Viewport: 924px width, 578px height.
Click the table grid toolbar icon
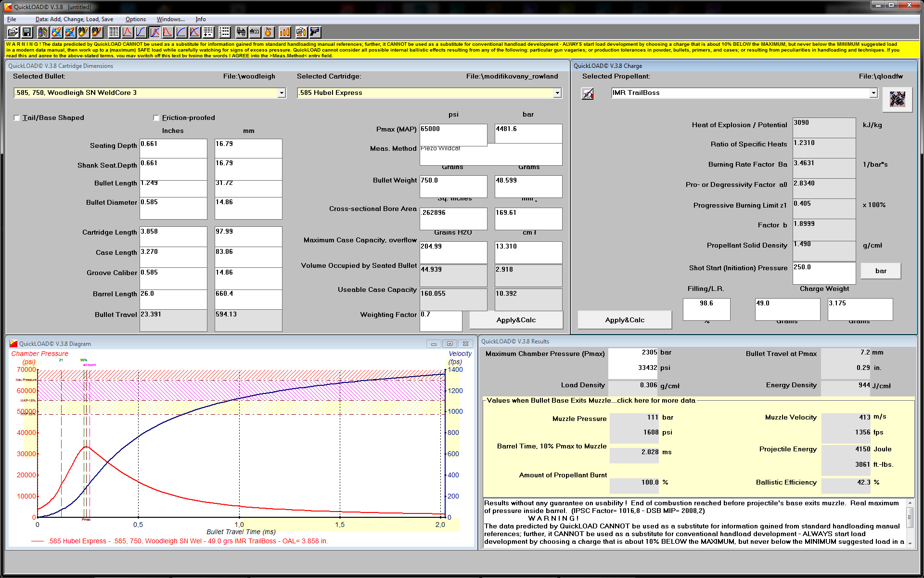(x=114, y=32)
